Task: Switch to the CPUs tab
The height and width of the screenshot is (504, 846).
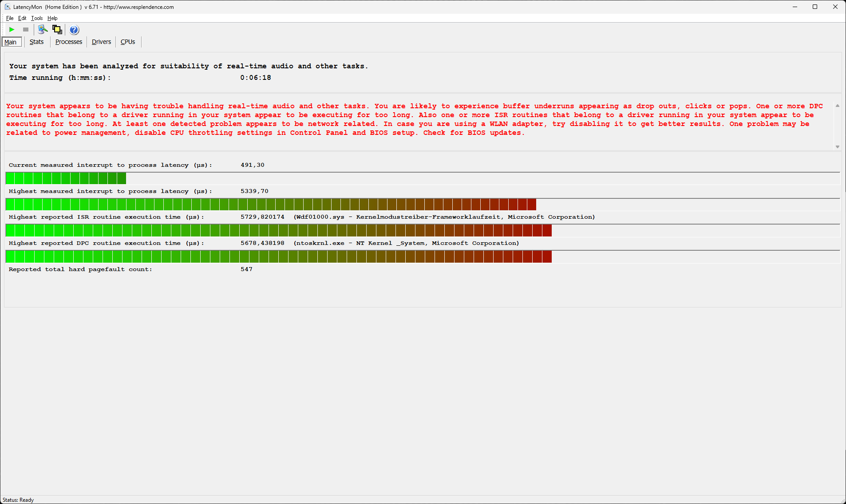Action: pyautogui.click(x=128, y=42)
